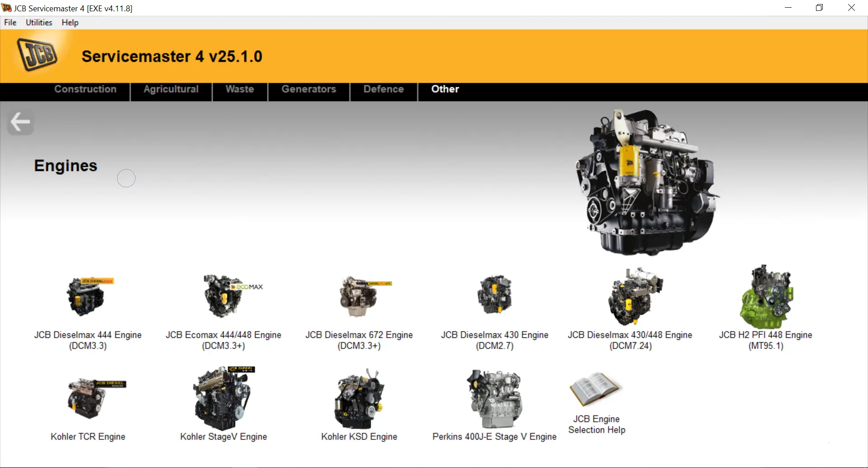Select the JCB Ecomax 444/448 Engine icon
This screenshot has width=868, height=468.
pyautogui.click(x=223, y=296)
